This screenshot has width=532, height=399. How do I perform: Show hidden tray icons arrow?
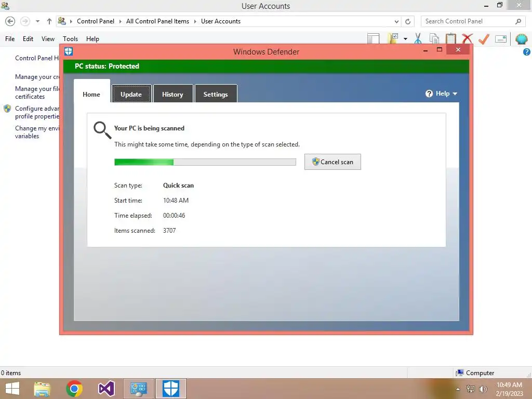458,389
